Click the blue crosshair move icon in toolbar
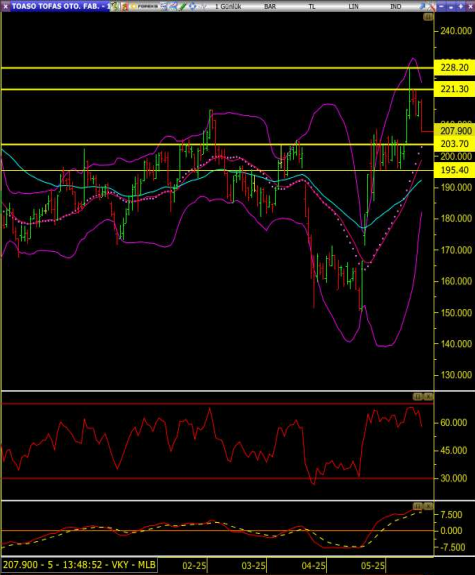The height and width of the screenshot is (575, 475). (192, 6)
